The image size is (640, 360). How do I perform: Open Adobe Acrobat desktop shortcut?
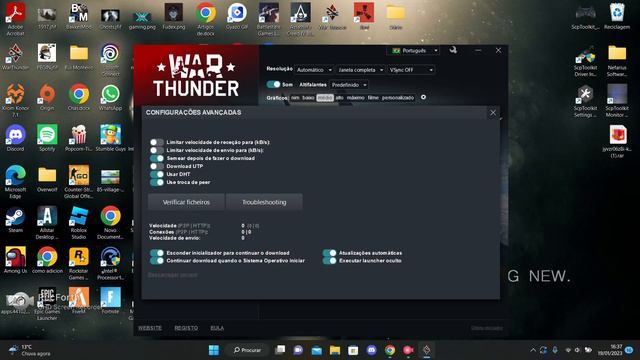16,19
